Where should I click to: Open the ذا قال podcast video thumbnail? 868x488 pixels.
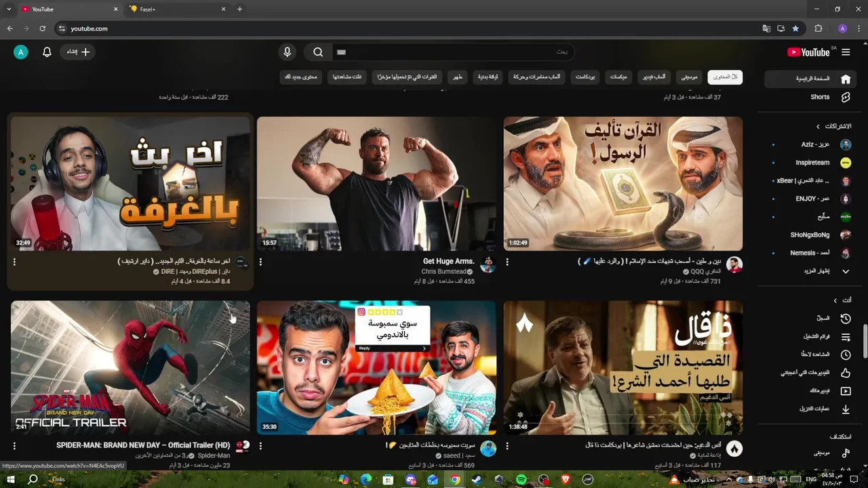[623, 367]
